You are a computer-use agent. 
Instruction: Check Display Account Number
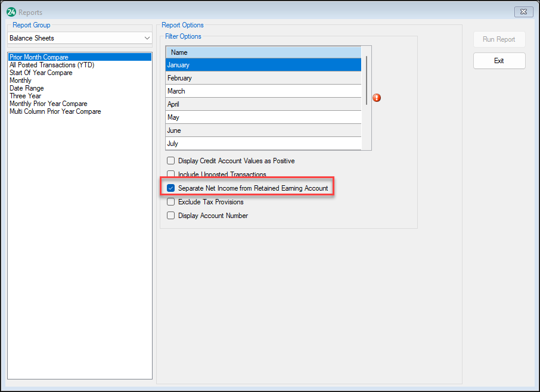coord(170,216)
